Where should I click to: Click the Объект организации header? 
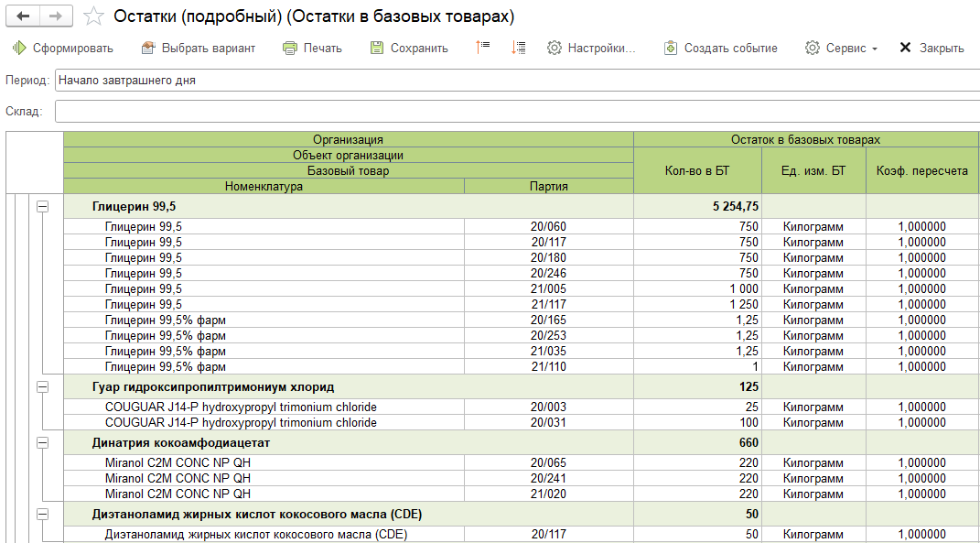[x=348, y=155]
